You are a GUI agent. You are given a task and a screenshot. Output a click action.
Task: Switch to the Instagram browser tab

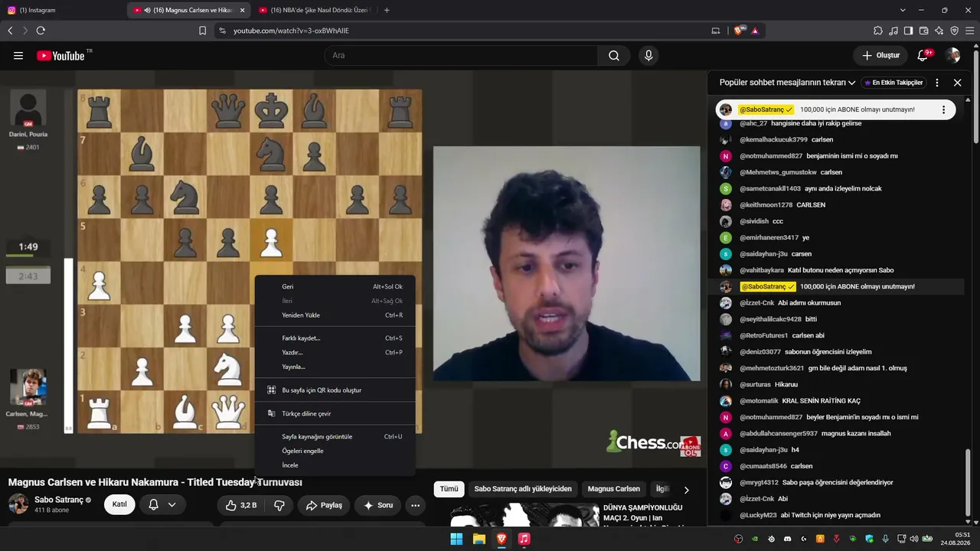coord(63,10)
